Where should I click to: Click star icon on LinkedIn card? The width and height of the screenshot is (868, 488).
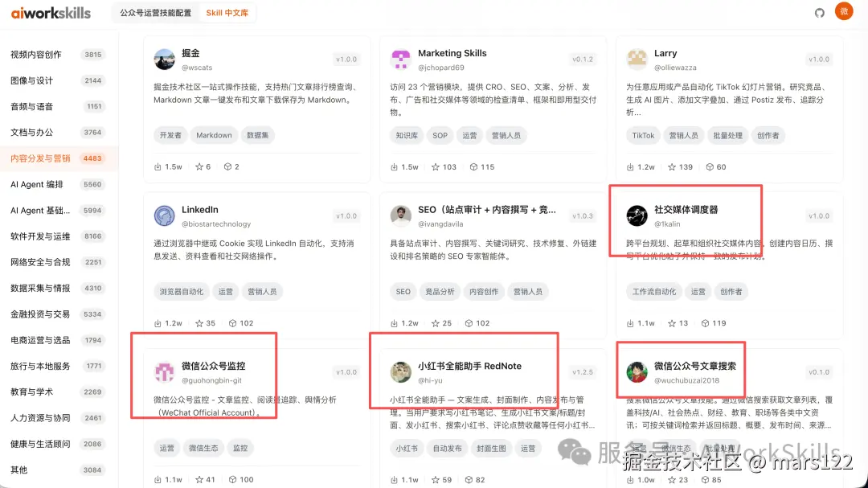[199, 323]
